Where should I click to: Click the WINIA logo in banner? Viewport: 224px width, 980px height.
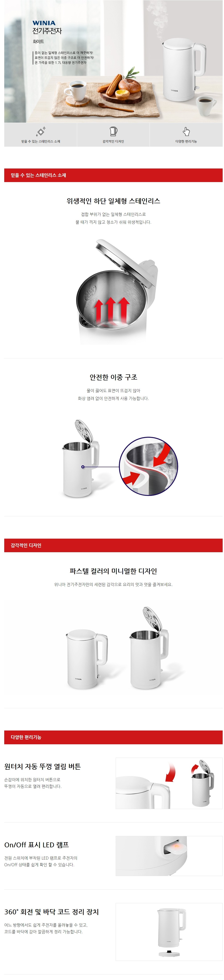click(x=44, y=23)
